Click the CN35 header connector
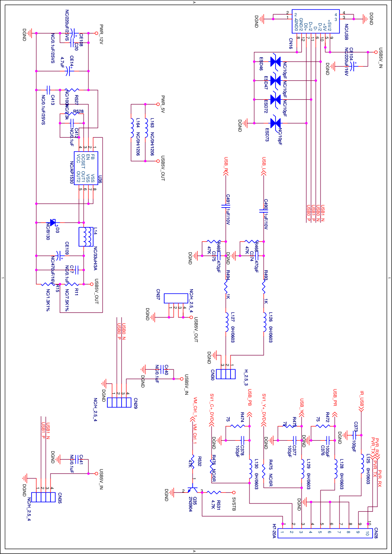 pos(43,497)
